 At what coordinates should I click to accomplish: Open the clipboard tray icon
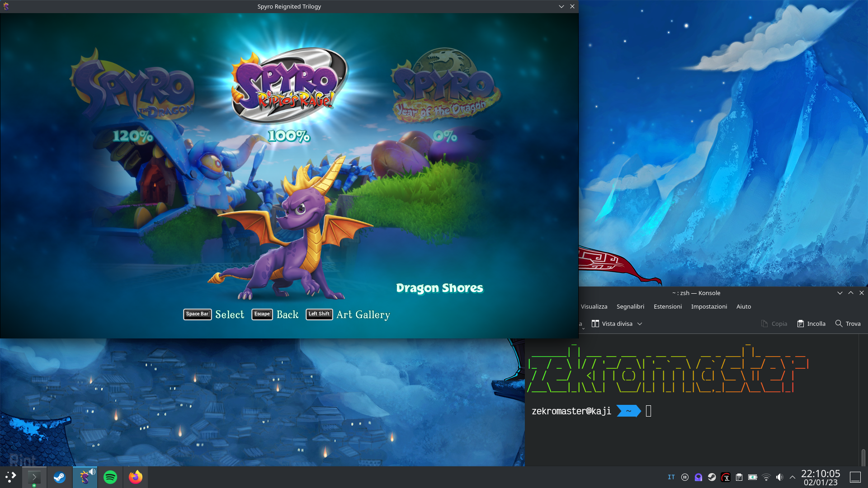point(739,477)
